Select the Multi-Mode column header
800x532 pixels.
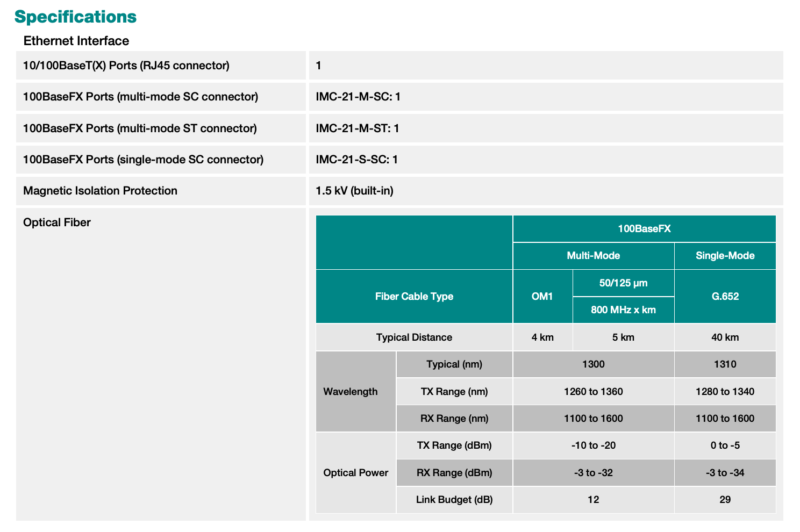[593, 256]
